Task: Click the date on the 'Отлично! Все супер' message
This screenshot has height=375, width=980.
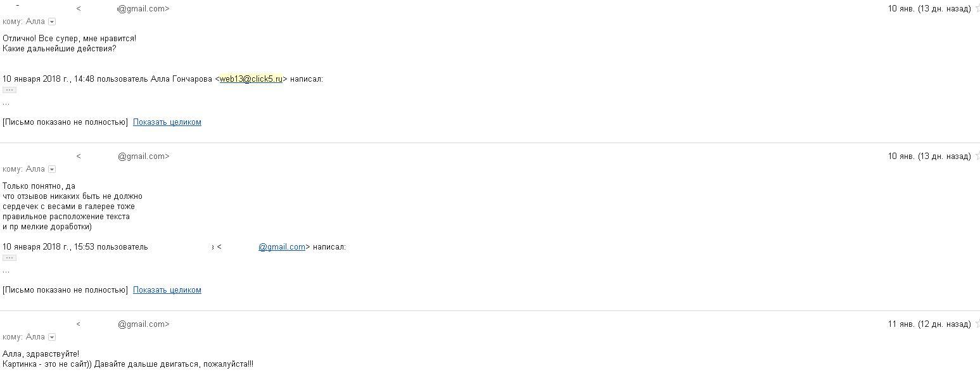Action: 929,9
